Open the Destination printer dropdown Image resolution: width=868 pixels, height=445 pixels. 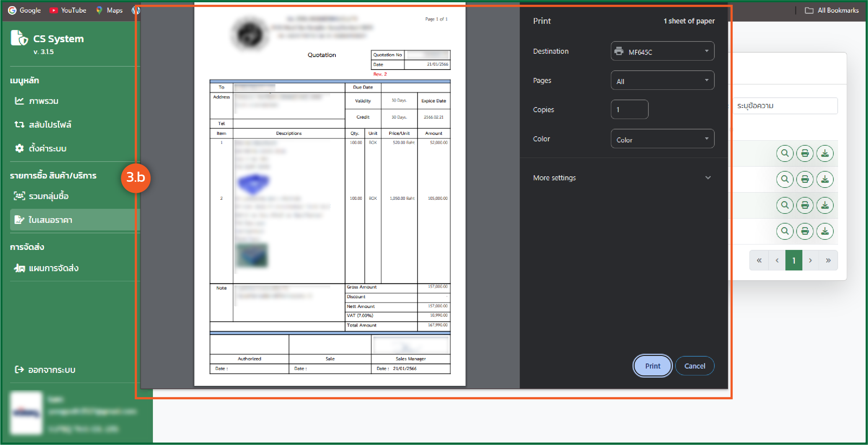click(x=662, y=52)
